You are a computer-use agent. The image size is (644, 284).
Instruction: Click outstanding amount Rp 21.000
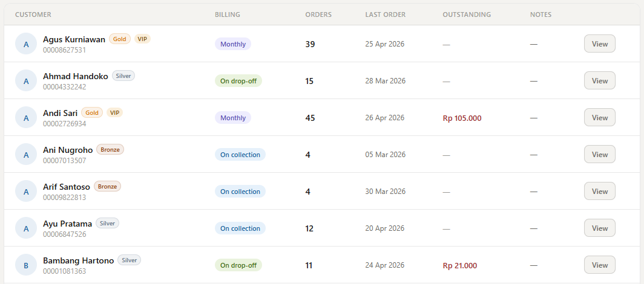(x=460, y=266)
